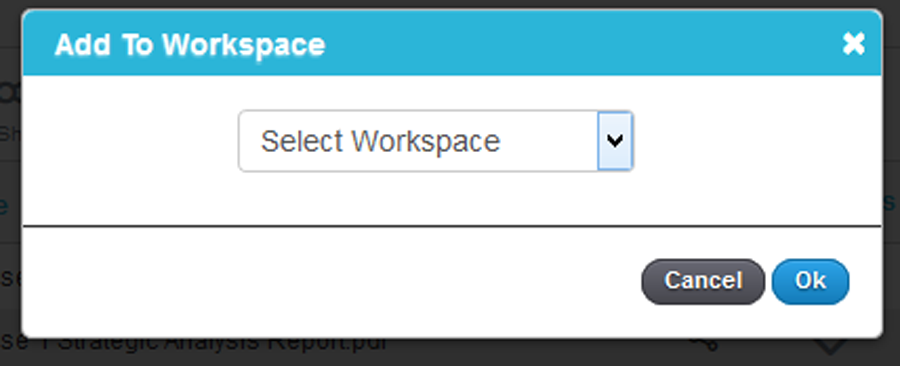
Task: Click the horizontal divider above the buttons
Action: pos(452,226)
